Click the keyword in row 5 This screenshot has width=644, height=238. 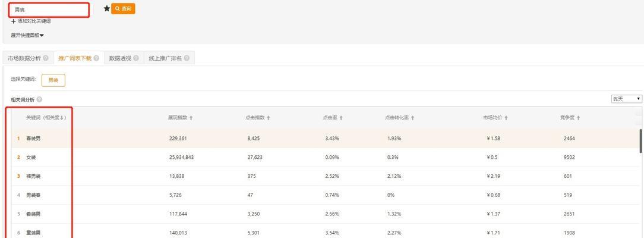[x=33, y=214]
